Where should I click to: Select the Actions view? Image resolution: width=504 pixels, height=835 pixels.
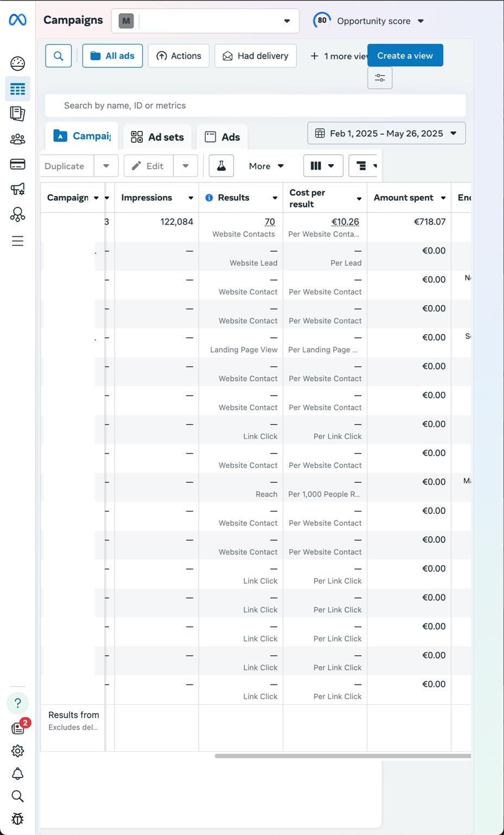(179, 55)
